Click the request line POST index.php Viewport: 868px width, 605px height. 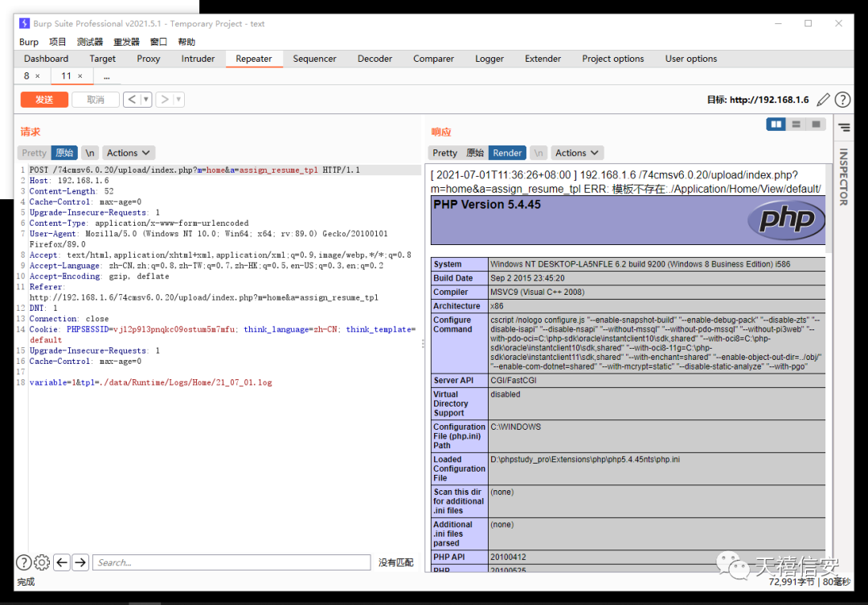[x=194, y=170]
